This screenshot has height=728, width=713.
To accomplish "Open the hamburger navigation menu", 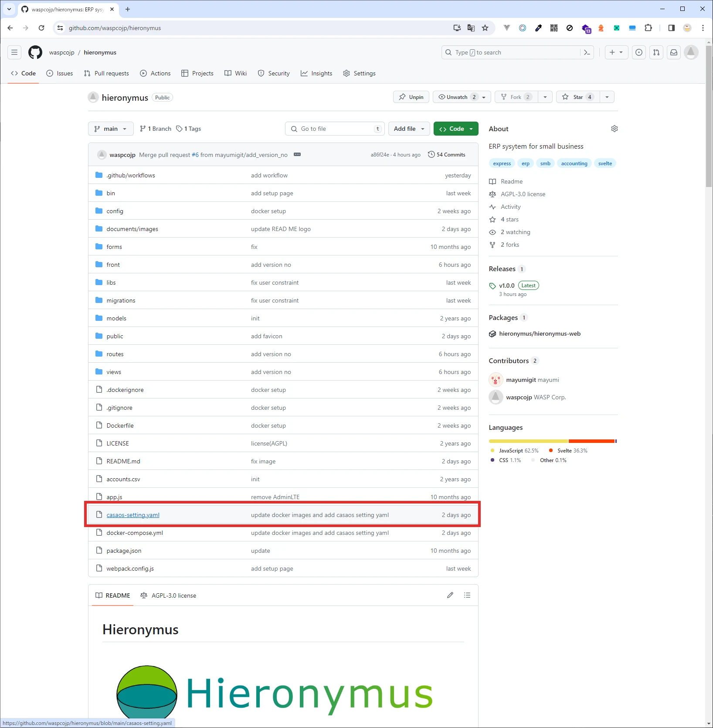I will coord(14,52).
